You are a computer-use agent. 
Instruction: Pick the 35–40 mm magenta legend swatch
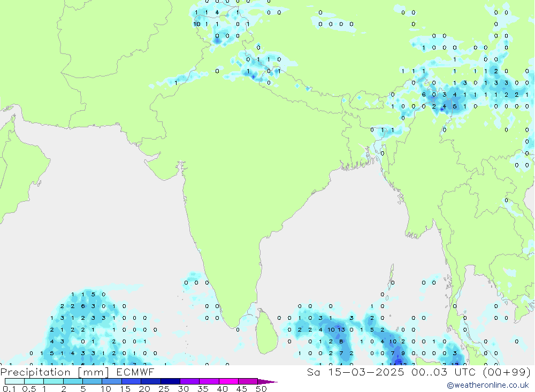pos(209,381)
